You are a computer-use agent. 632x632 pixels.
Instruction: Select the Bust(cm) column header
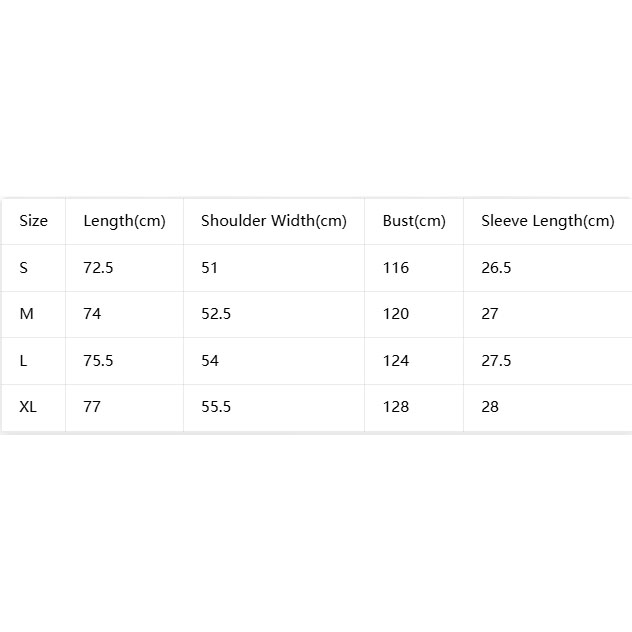point(414,221)
